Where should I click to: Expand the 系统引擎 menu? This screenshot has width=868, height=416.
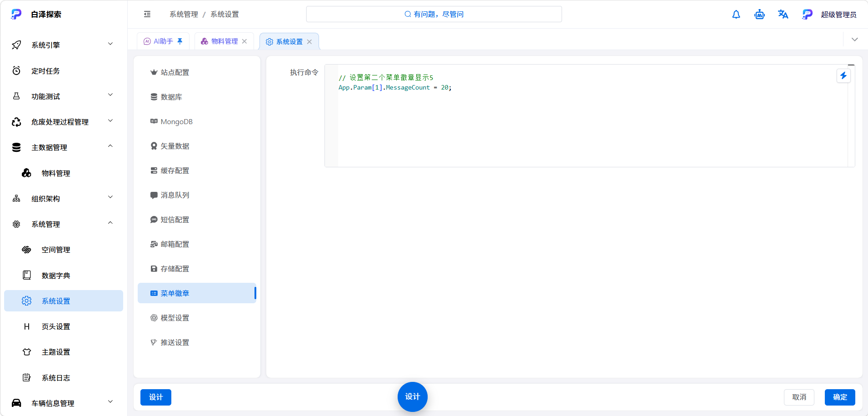coord(64,45)
